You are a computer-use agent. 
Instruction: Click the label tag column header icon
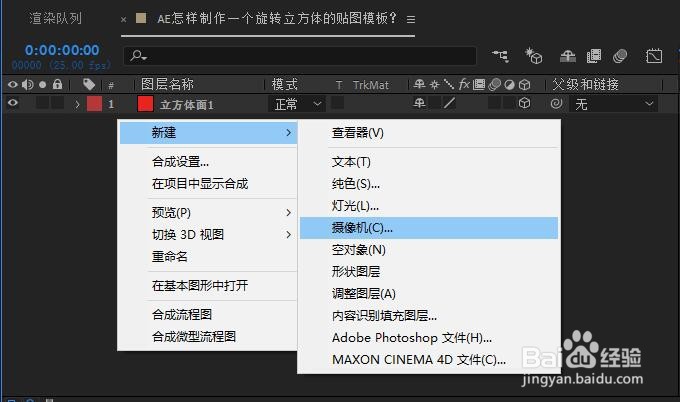click(x=89, y=84)
